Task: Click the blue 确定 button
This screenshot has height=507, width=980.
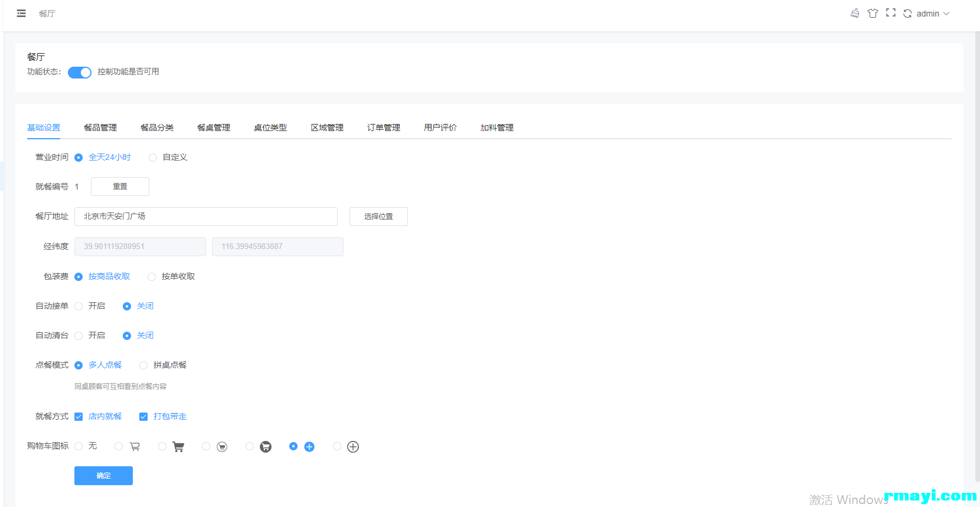Action: 103,476
